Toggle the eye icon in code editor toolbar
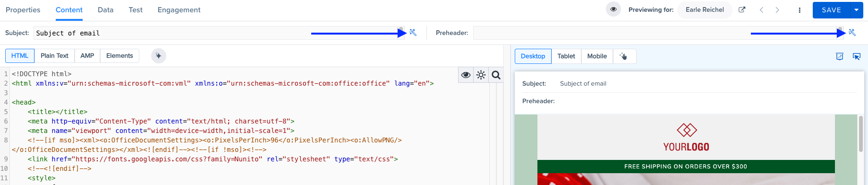The width and height of the screenshot is (868, 185). coord(466,75)
